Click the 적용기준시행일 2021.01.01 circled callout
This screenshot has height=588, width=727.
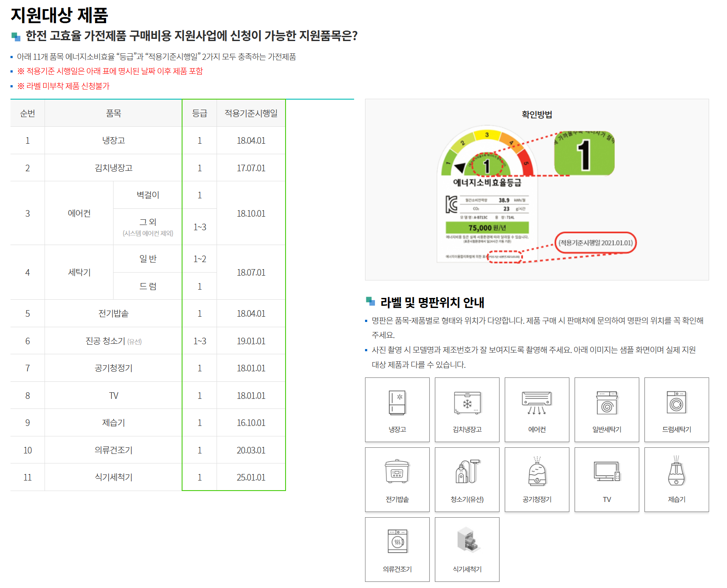596,243
